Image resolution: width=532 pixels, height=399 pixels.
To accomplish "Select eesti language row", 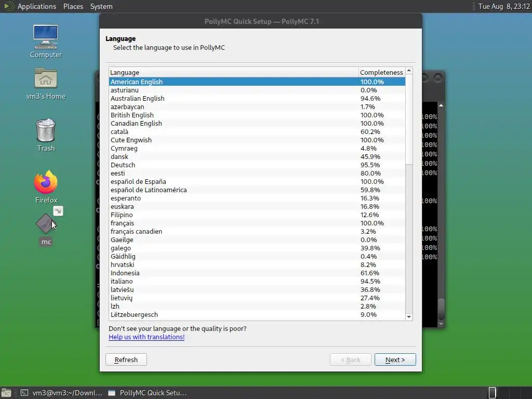I will click(x=257, y=173).
